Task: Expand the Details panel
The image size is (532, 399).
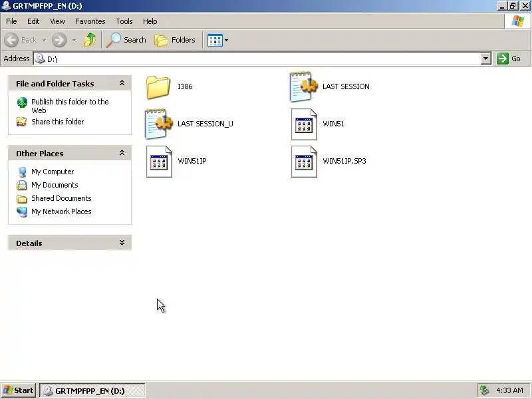Action: click(x=122, y=243)
